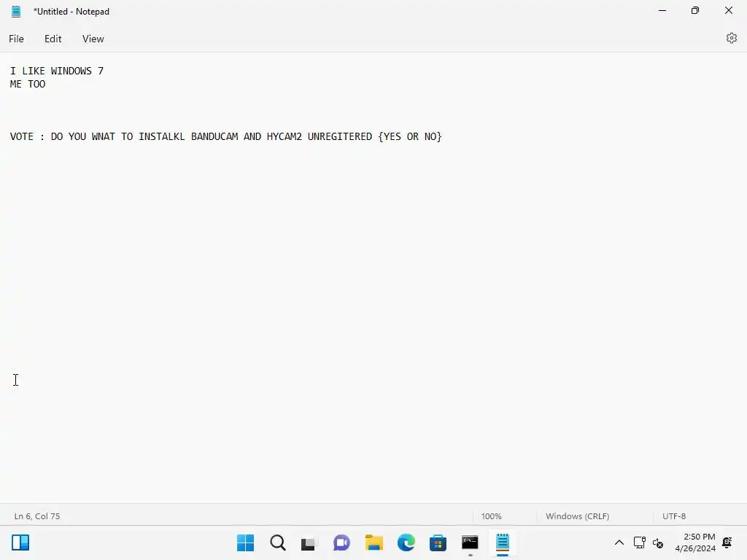The width and height of the screenshot is (747, 560).
Task: Close the Notepad window
Action: 729,10
